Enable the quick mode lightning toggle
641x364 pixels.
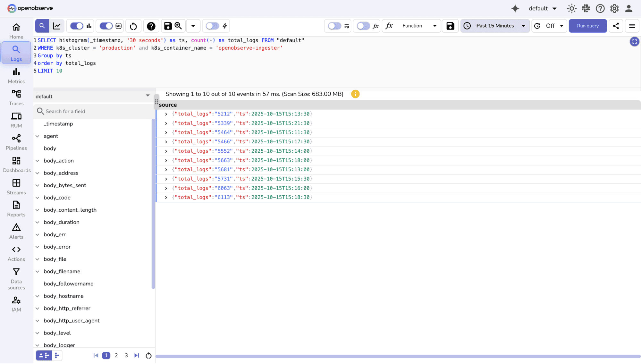click(212, 26)
